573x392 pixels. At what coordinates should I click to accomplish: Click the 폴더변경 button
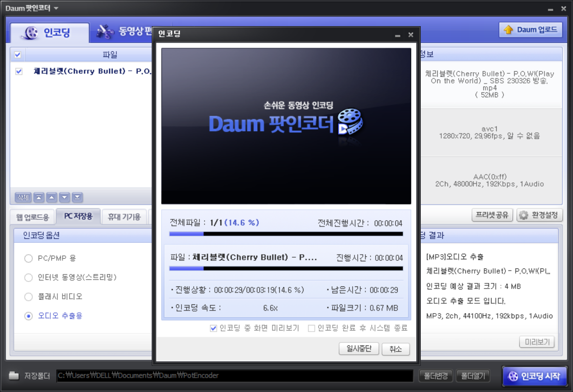[x=436, y=376]
